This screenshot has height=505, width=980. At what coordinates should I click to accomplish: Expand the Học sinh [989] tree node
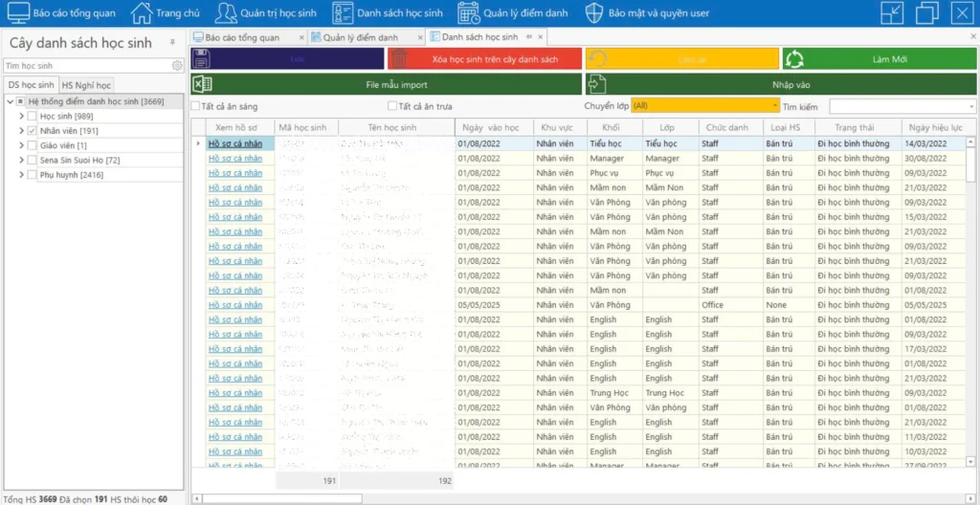(21, 116)
